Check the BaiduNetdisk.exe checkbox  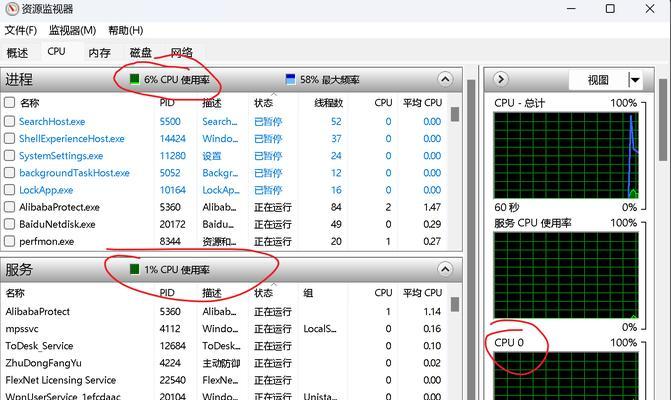pyautogui.click(x=9, y=224)
